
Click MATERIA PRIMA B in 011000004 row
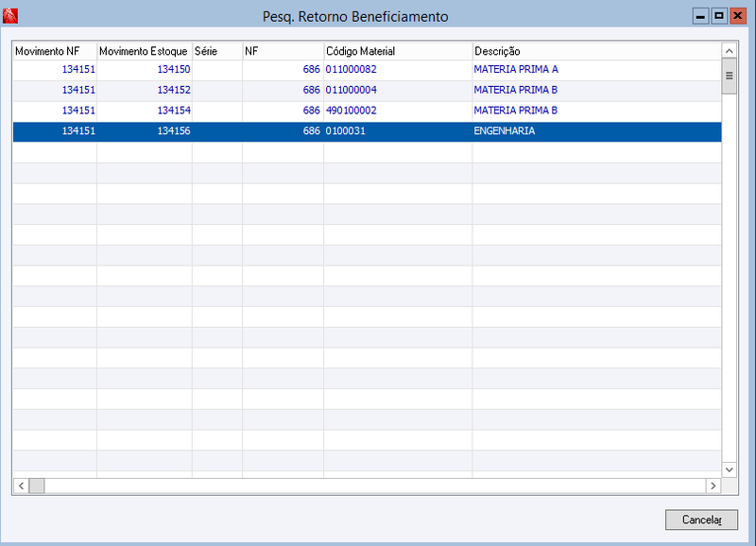tap(515, 90)
